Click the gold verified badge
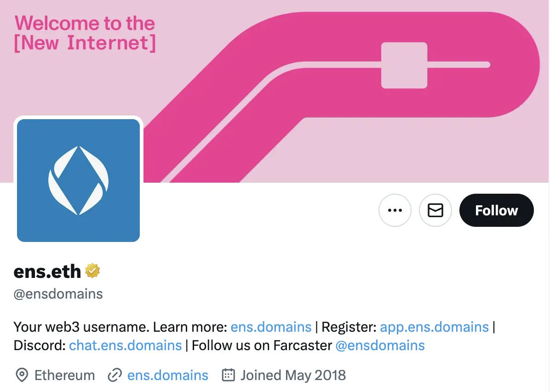This screenshot has height=392, width=550. click(x=92, y=271)
